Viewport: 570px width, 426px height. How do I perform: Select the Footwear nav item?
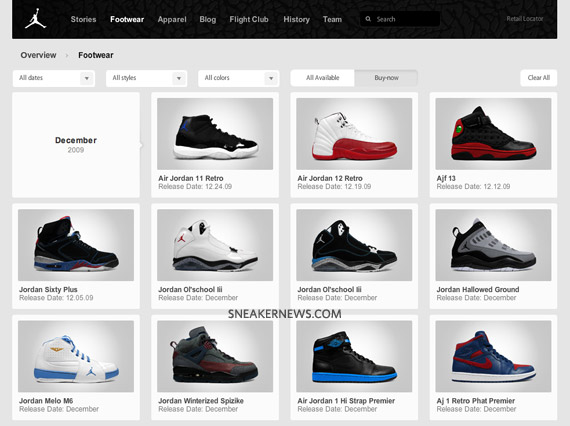[127, 19]
